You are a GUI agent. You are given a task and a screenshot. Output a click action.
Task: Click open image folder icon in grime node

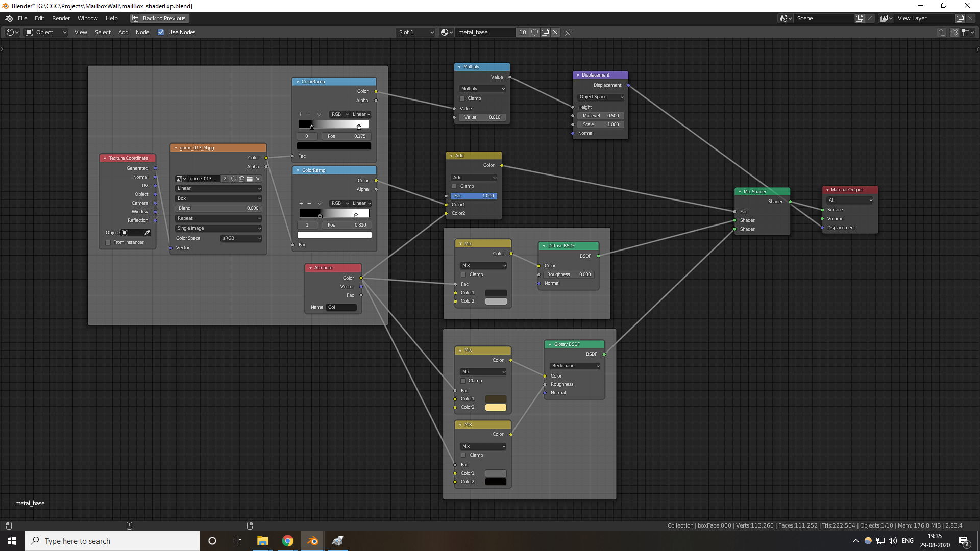pyautogui.click(x=250, y=179)
